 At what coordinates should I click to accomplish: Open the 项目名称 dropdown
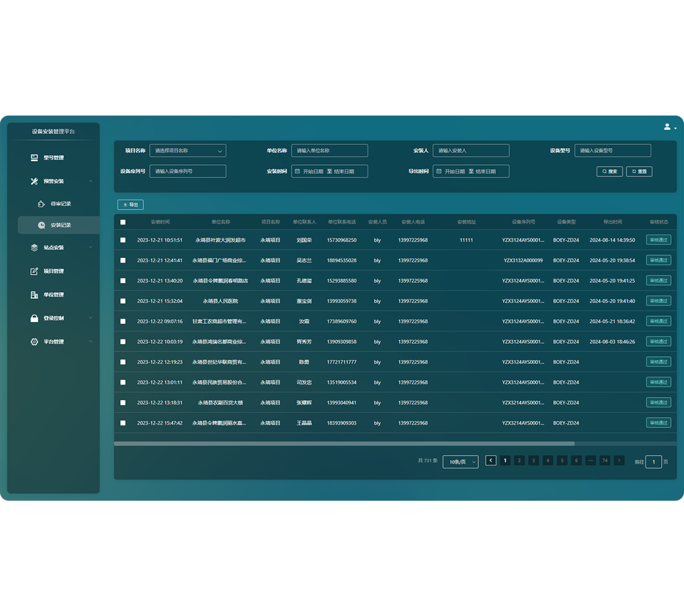pyautogui.click(x=188, y=151)
